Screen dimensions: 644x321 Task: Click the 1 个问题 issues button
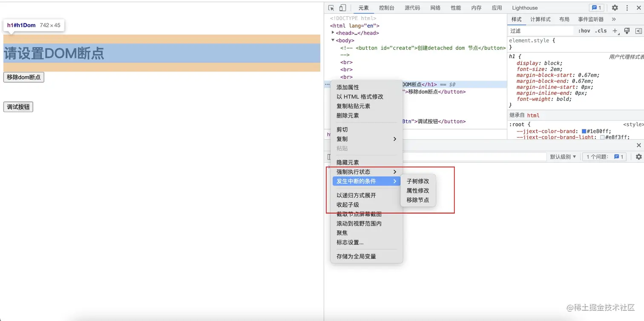pyautogui.click(x=604, y=157)
